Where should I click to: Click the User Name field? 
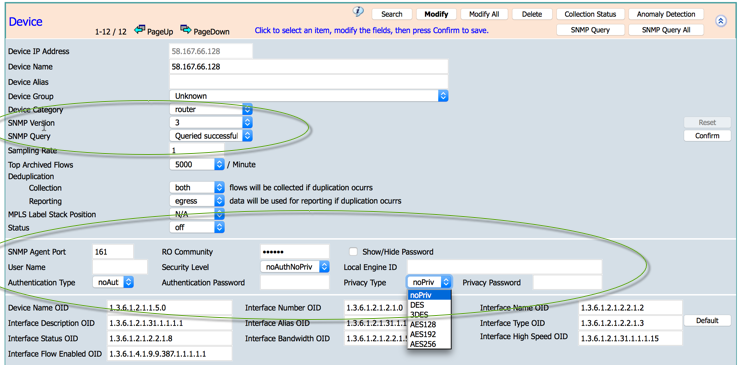[x=120, y=267]
